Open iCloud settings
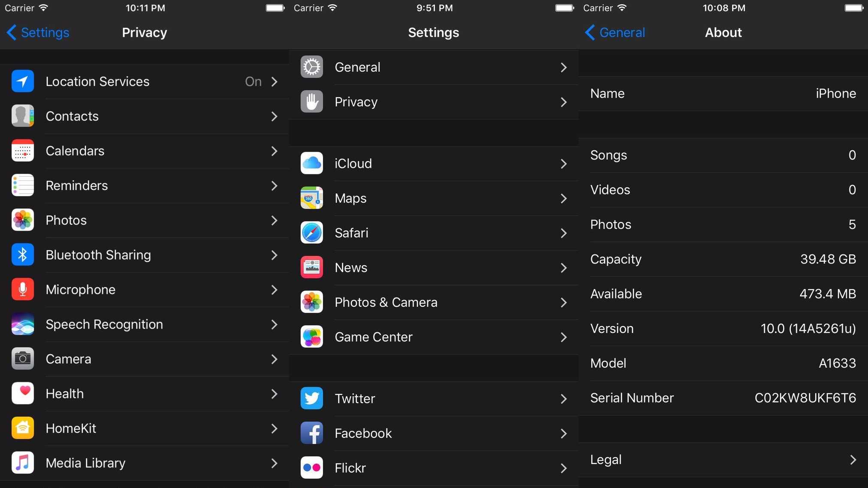Viewport: 868px width, 488px height. [434, 163]
